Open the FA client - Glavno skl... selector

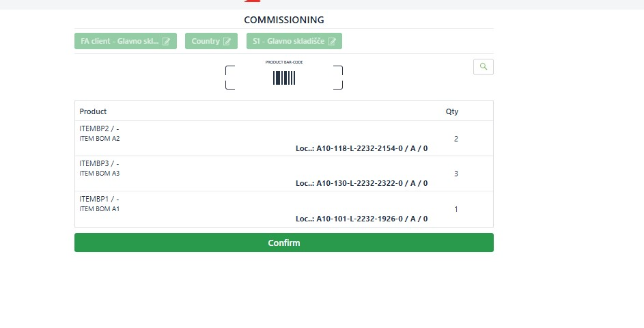point(126,41)
